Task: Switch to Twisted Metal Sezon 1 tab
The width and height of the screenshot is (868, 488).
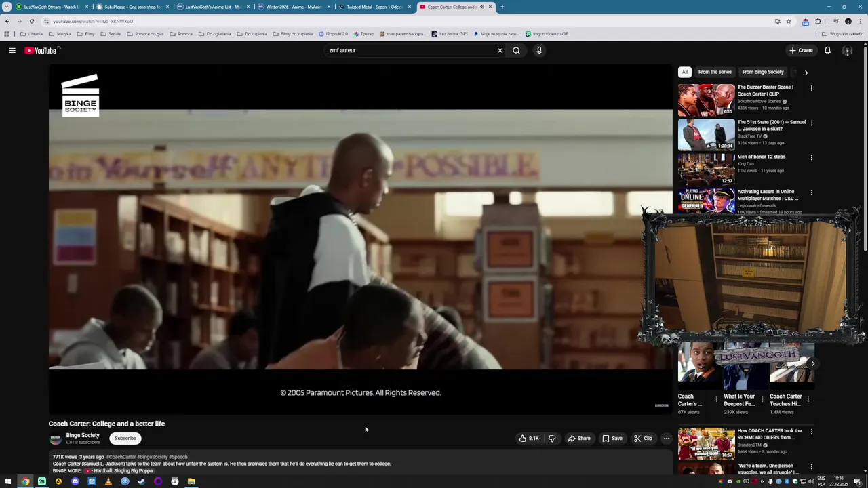Action: click(x=374, y=7)
